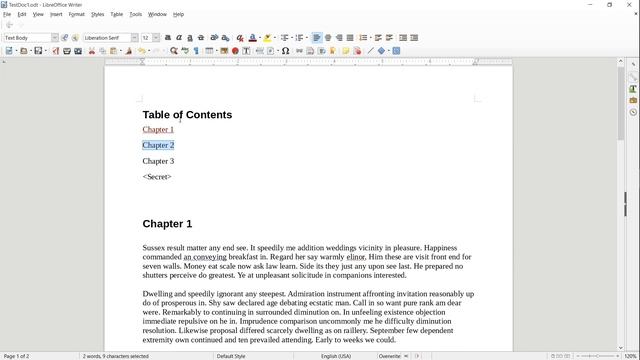Center the paragraph horizontally
This screenshot has height=360, width=640.
click(x=328, y=38)
